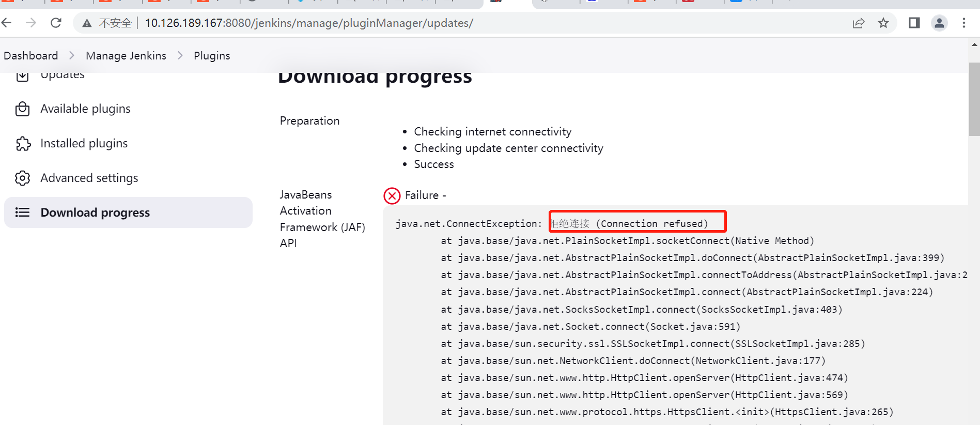Bookmark this page with the star icon
Screen dimensions: 980x425
click(x=883, y=23)
